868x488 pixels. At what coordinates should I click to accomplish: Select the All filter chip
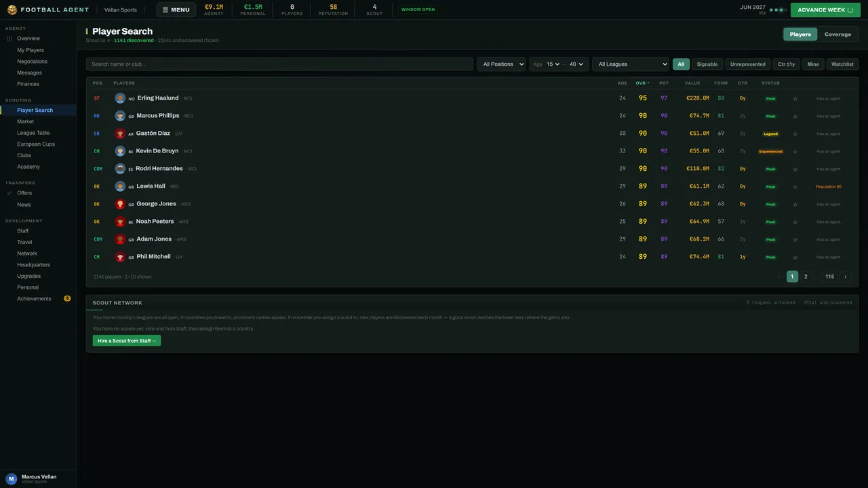click(x=681, y=64)
